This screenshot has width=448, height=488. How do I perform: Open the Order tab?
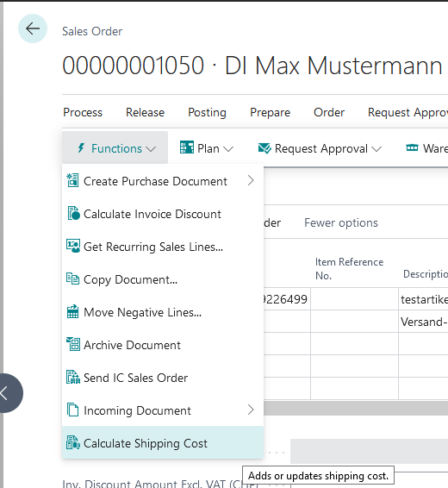(x=329, y=112)
